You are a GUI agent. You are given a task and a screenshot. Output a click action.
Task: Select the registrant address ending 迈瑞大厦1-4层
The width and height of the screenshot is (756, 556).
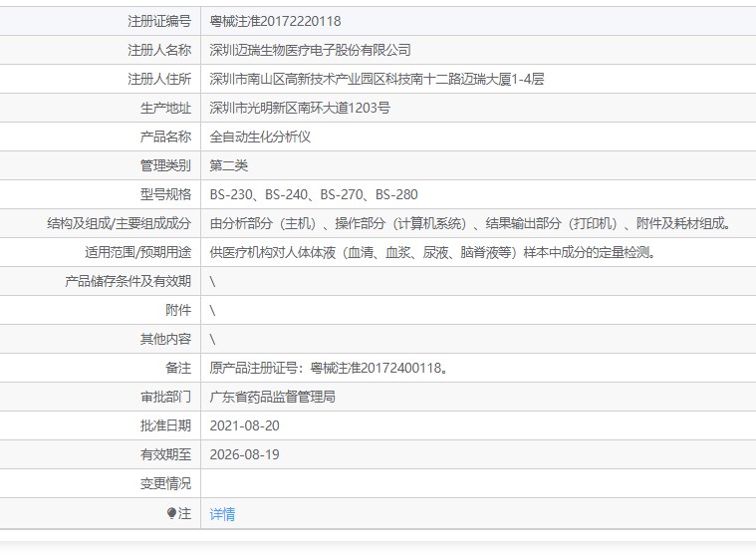pyautogui.click(x=378, y=79)
